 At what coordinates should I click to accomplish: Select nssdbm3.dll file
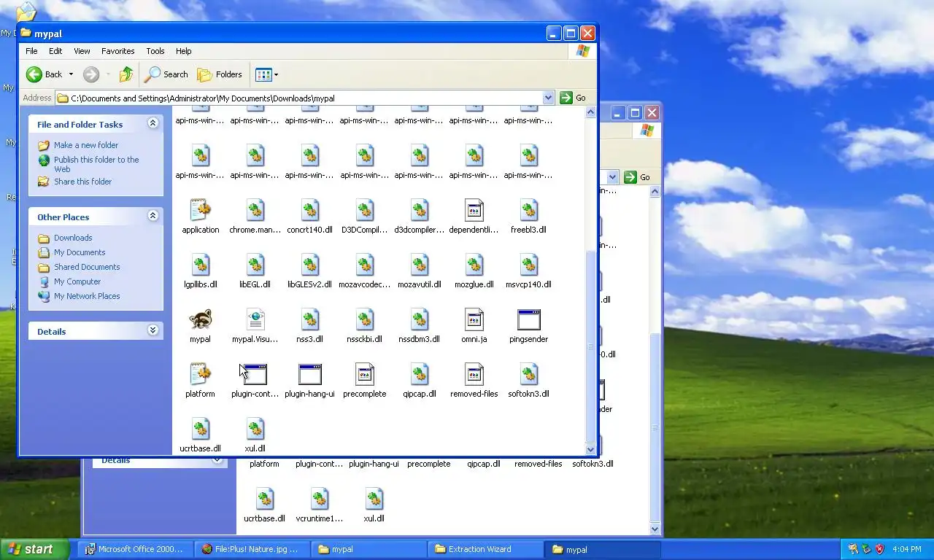click(420, 319)
